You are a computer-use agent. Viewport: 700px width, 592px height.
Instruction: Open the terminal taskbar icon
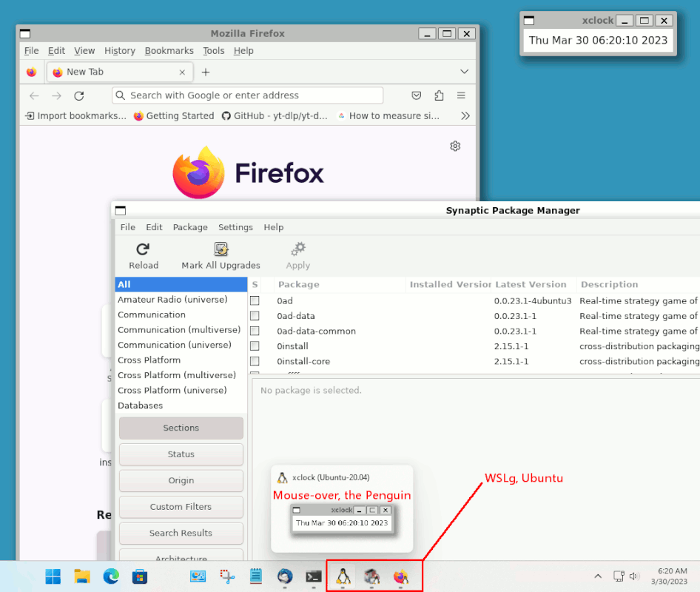(314, 576)
